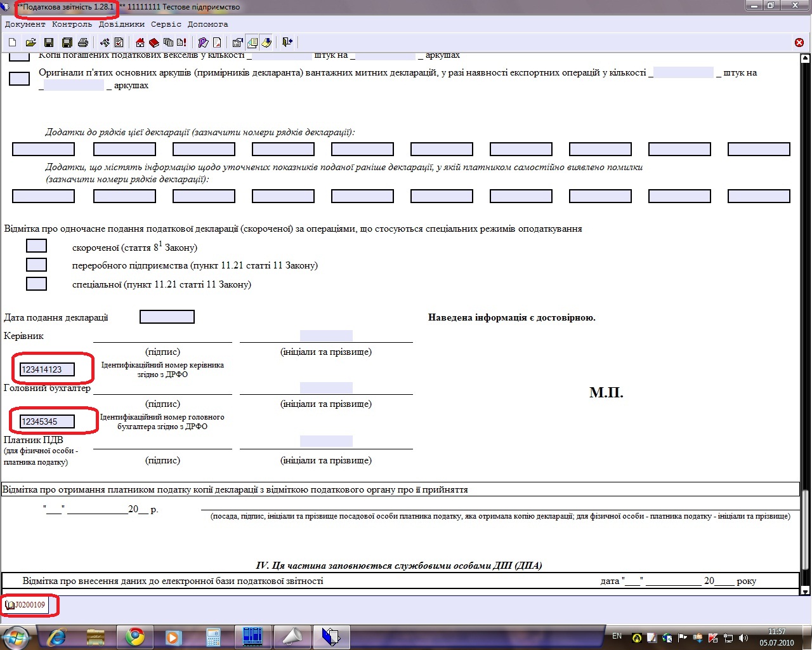Viewport: 812px width, 650px height.
Task: Open the Сервіс menu
Action: pyautogui.click(x=166, y=24)
